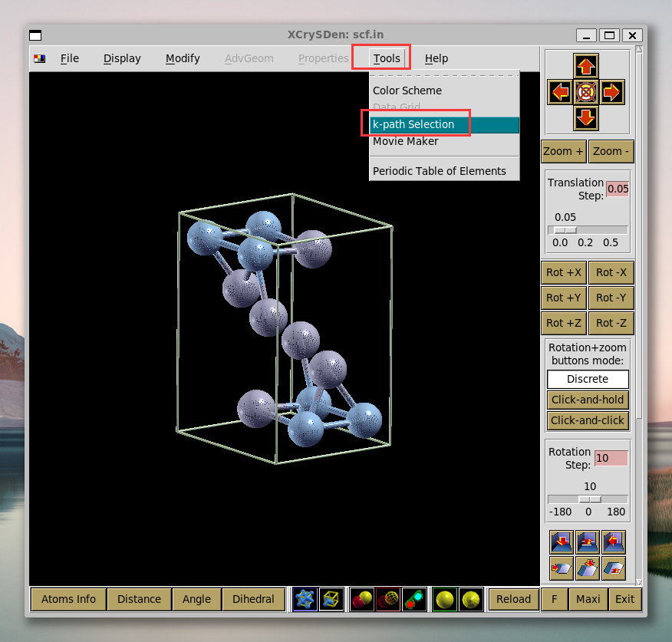Viewport: 672px width, 642px height.
Task: Click the solid red-yellow balls icon
Action: click(x=362, y=599)
